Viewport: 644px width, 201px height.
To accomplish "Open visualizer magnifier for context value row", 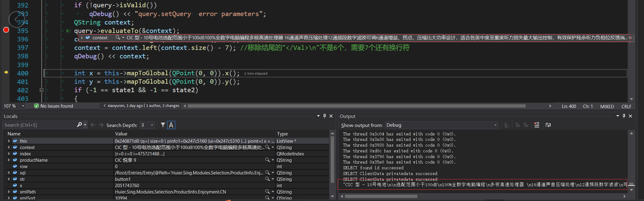I will click(x=267, y=147).
